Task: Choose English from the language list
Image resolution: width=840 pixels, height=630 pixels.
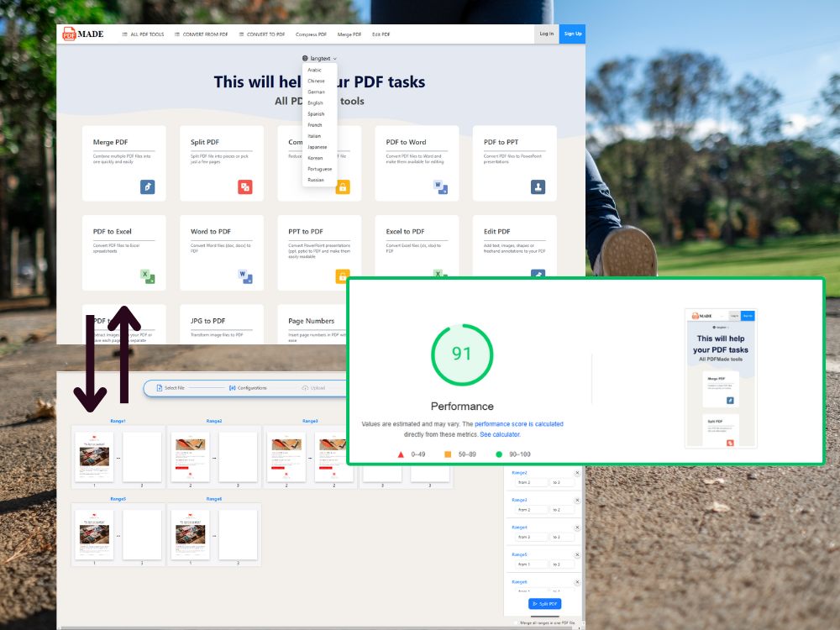Action: click(315, 102)
